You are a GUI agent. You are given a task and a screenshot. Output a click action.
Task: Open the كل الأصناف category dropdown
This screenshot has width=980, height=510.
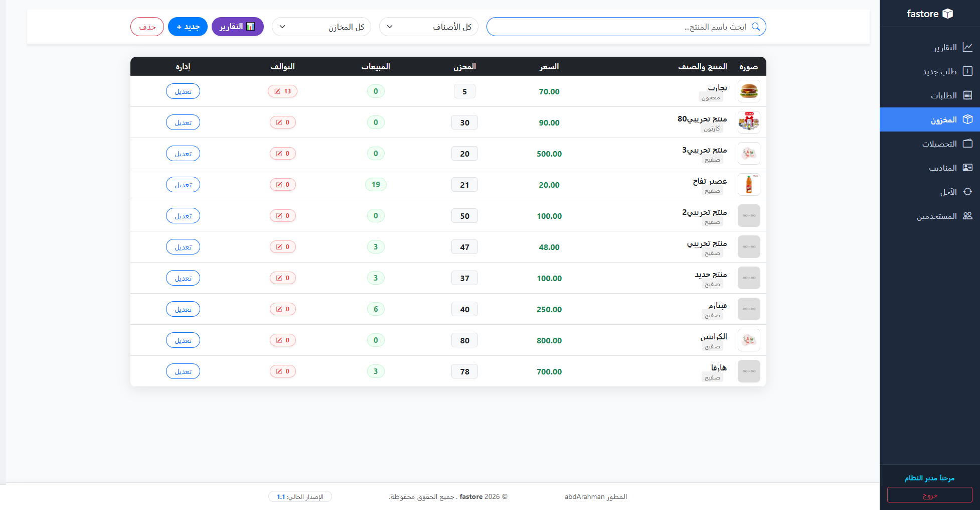[428, 27]
